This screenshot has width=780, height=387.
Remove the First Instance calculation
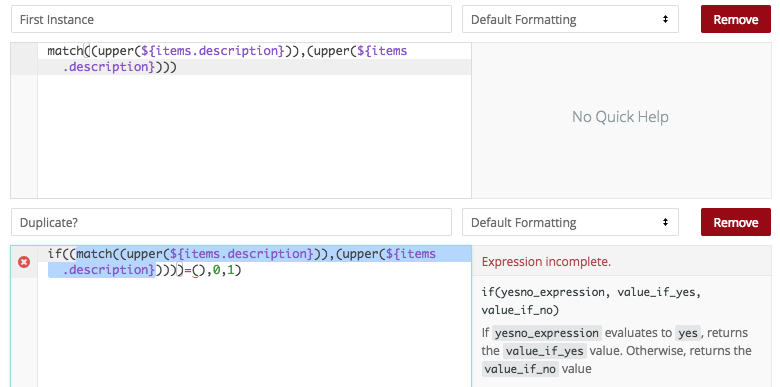736,19
